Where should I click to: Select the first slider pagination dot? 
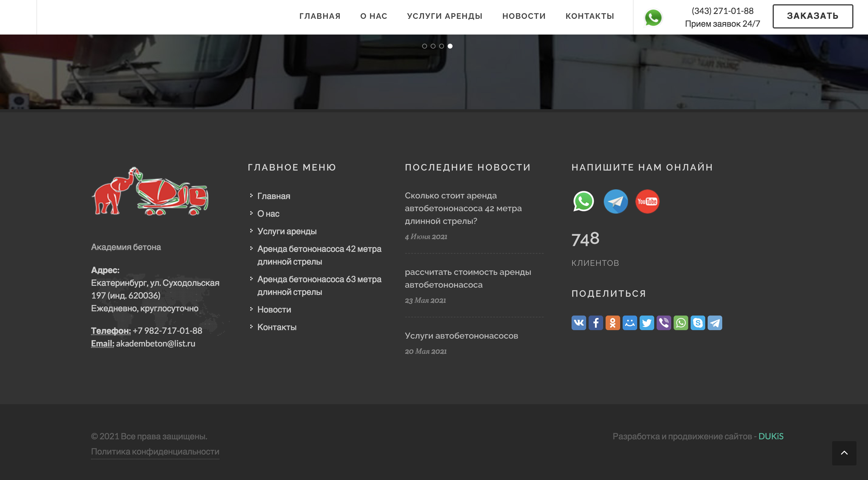click(424, 46)
